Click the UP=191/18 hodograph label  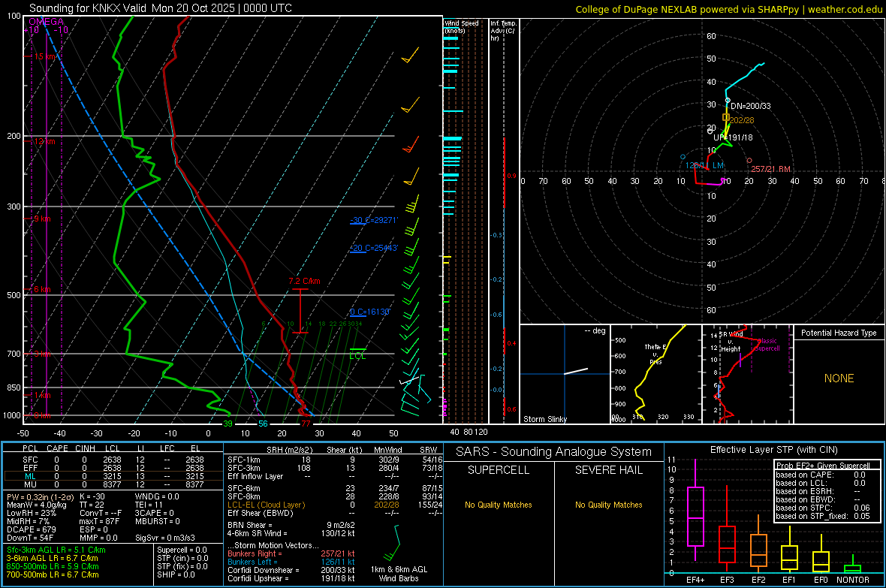pyautogui.click(x=733, y=137)
